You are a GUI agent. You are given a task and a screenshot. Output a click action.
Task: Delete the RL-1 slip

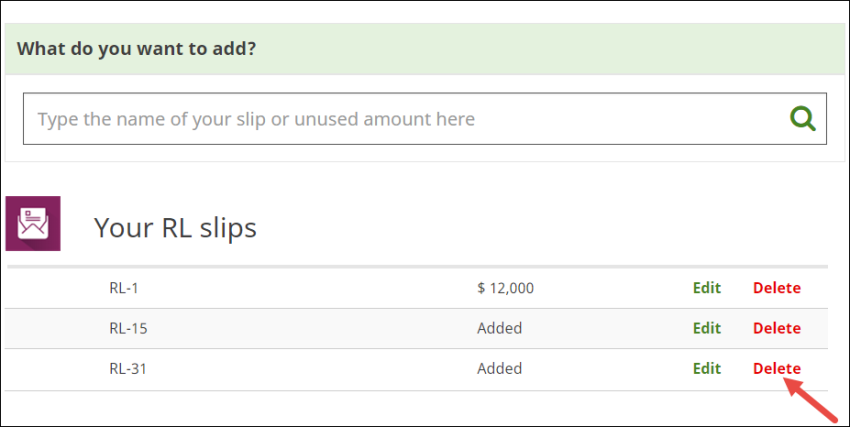coord(777,288)
